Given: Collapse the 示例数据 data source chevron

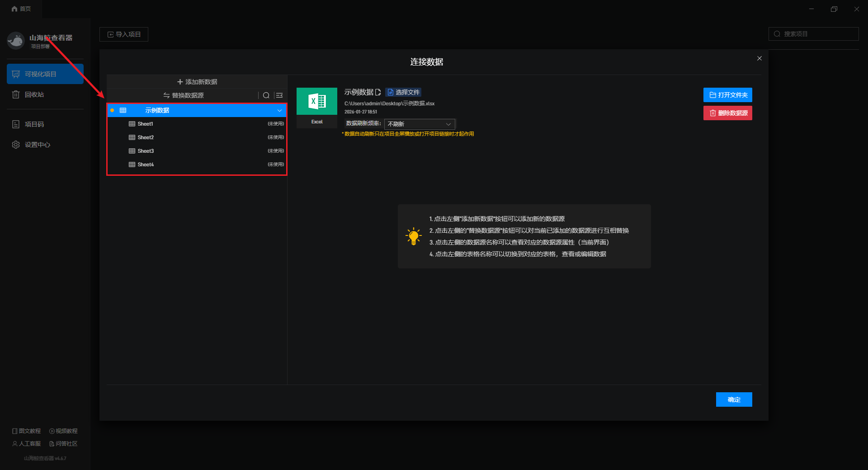Looking at the screenshot, I should coord(279,110).
